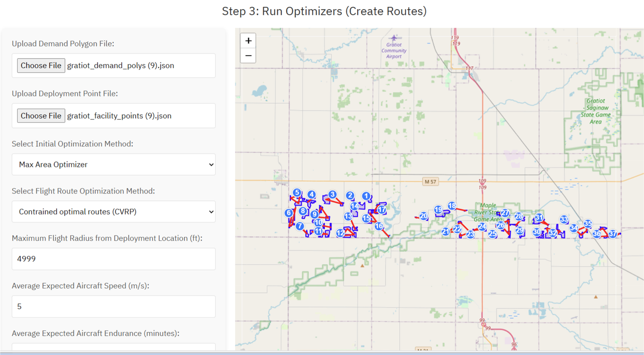Click route marker number 1 on the map
The image size is (644, 355).
click(366, 196)
